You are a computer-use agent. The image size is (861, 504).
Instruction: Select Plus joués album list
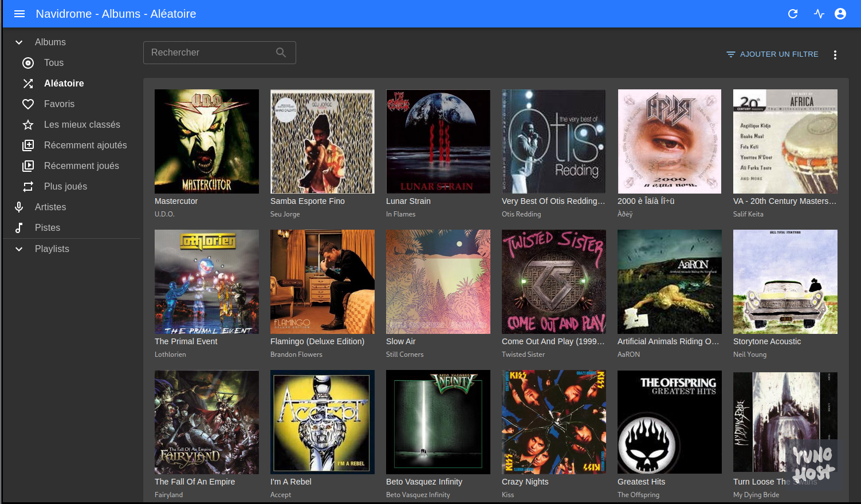[65, 187]
